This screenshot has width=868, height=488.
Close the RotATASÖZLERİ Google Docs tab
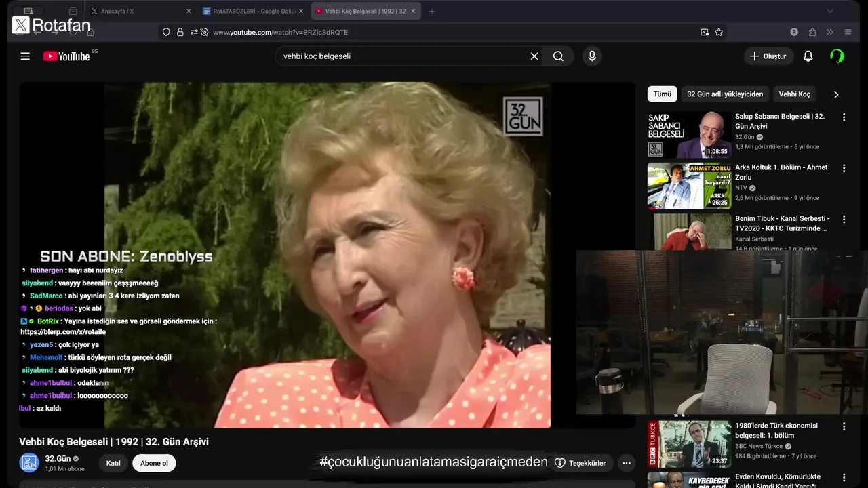(300, 11)
